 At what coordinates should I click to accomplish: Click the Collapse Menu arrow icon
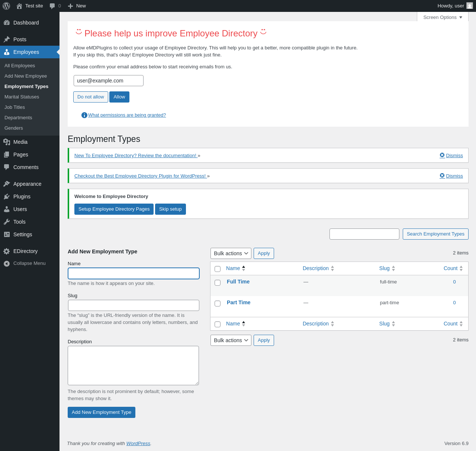(x=7, y=263)
